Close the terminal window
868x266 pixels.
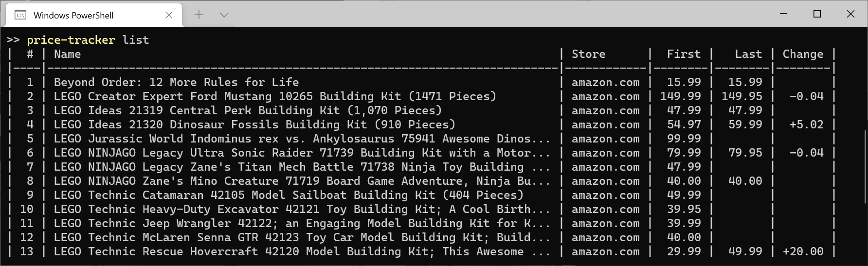pyautogui.click(x=850, y=14)
